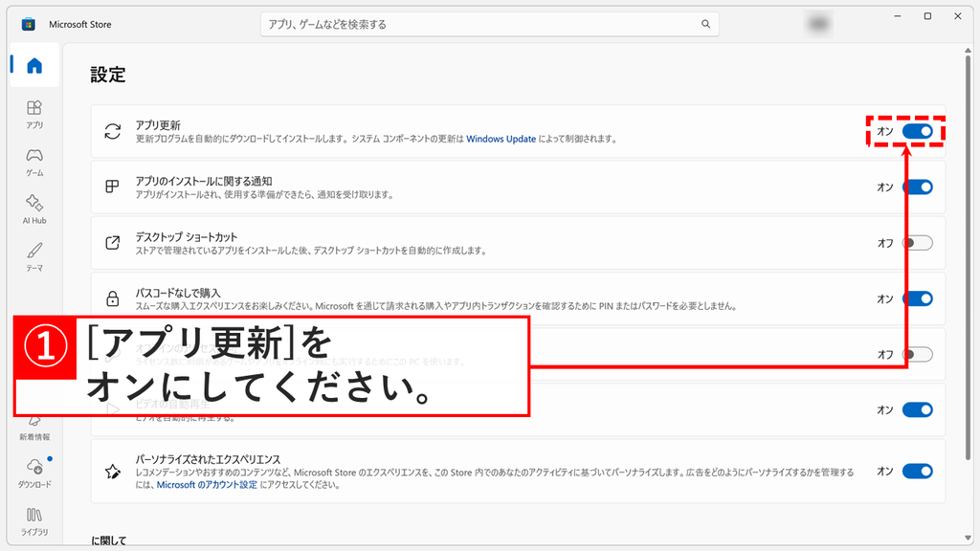This screenshot has height=551, width=980.
Task: Open the Windows Update link
Action: (x=501, y=139)
